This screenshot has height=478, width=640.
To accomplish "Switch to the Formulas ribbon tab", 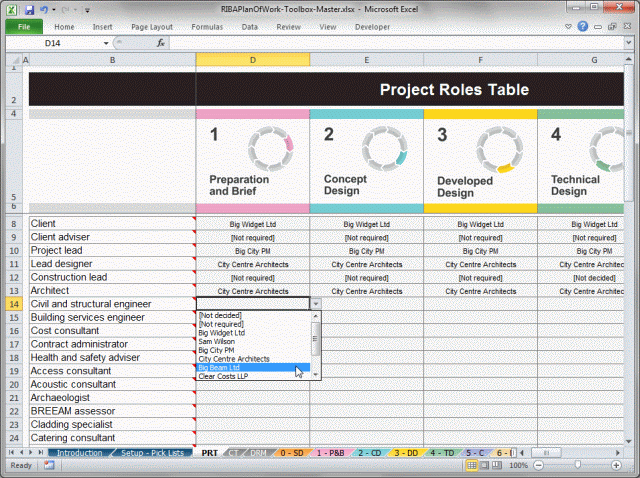I will click(207, 27).
